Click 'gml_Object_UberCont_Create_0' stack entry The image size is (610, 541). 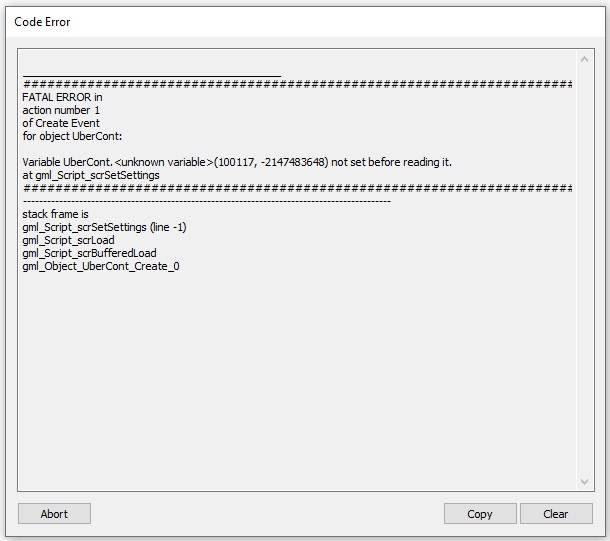tap(101, 267)
